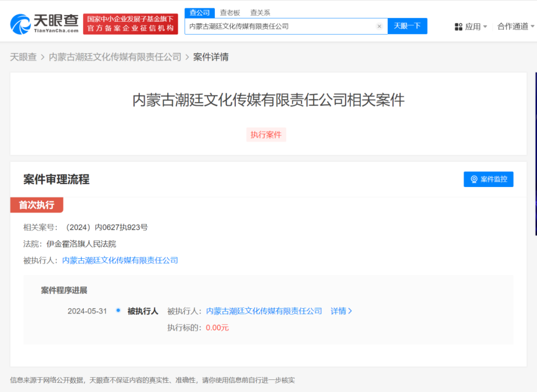Click the 案件监控 monitoring button

(488, 179)
